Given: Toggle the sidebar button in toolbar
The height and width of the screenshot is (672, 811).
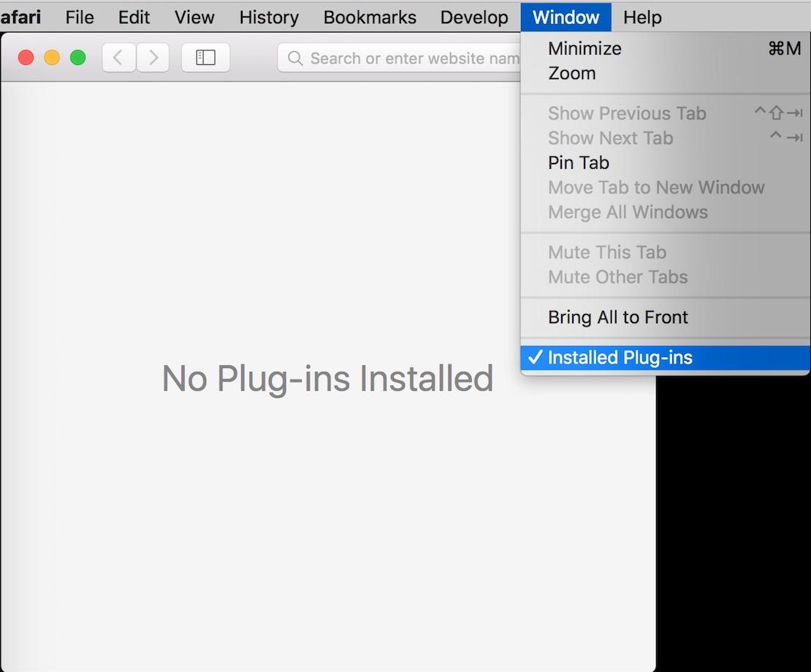Looking at the screenshot, I should point(205,58).
